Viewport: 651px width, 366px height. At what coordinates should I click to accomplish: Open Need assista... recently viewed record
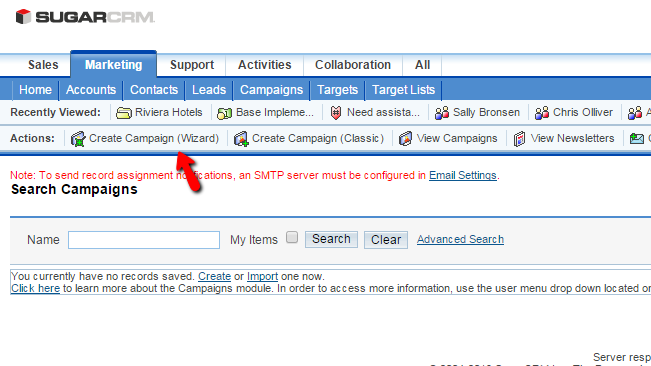pyautogui.click(x=383, y=112)
